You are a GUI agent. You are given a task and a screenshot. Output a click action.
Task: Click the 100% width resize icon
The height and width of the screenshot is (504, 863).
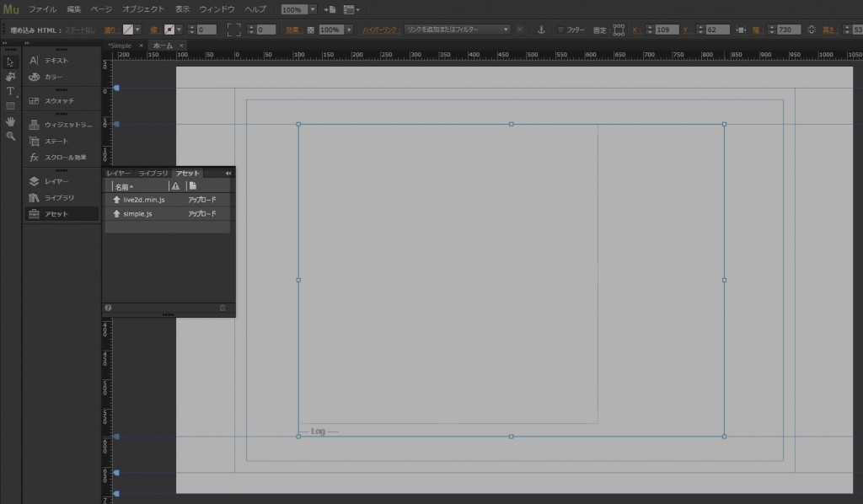740,29
